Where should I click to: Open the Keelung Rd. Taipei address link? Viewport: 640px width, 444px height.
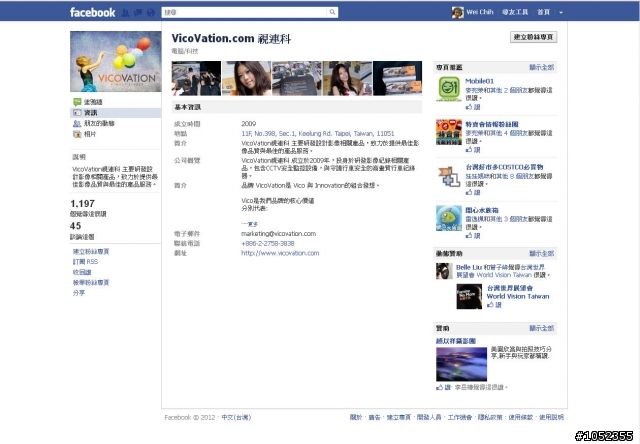coord(318,133)
